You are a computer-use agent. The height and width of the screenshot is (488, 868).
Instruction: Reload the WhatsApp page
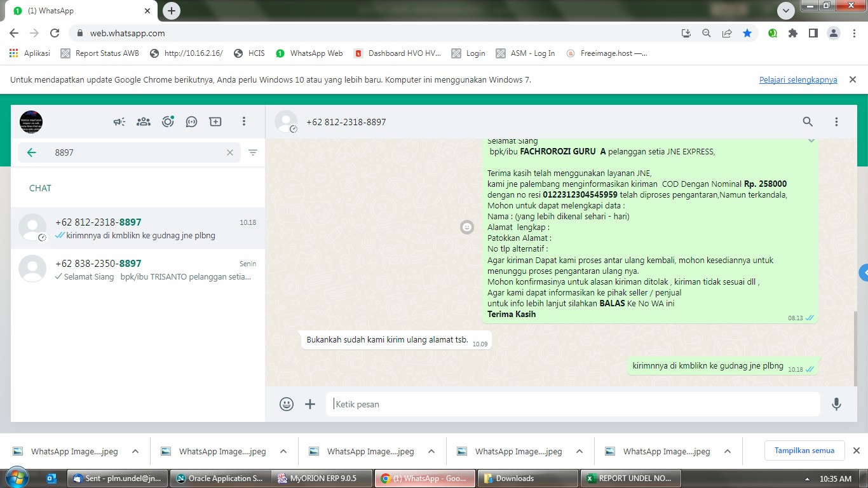click(55, 33)
